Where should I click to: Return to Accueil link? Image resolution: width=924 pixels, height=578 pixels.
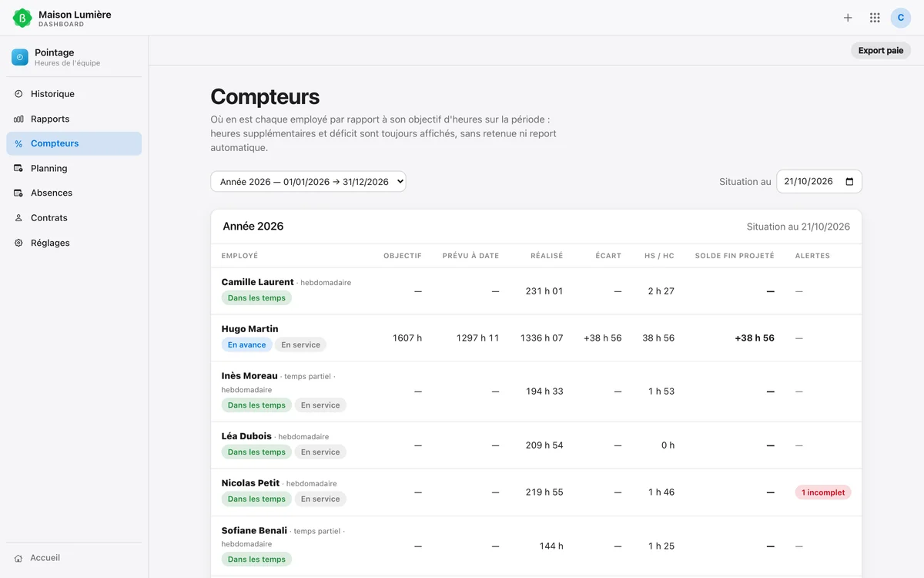pos(74,558)
